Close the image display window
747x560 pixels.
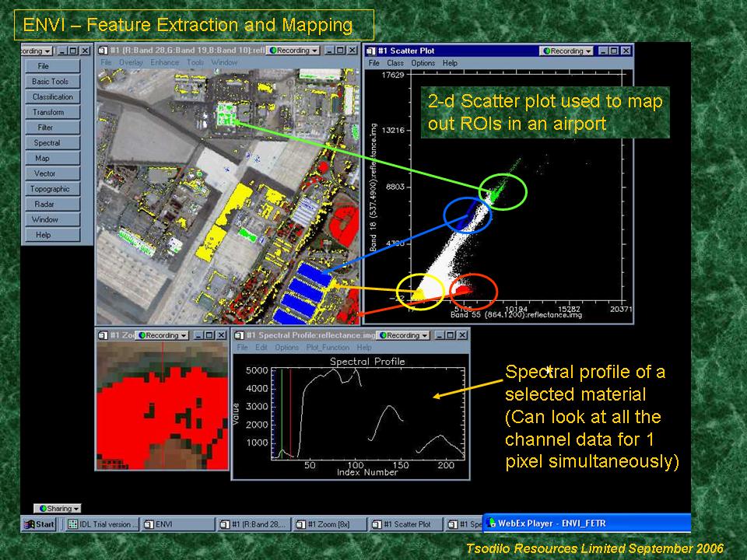(352, 50)
